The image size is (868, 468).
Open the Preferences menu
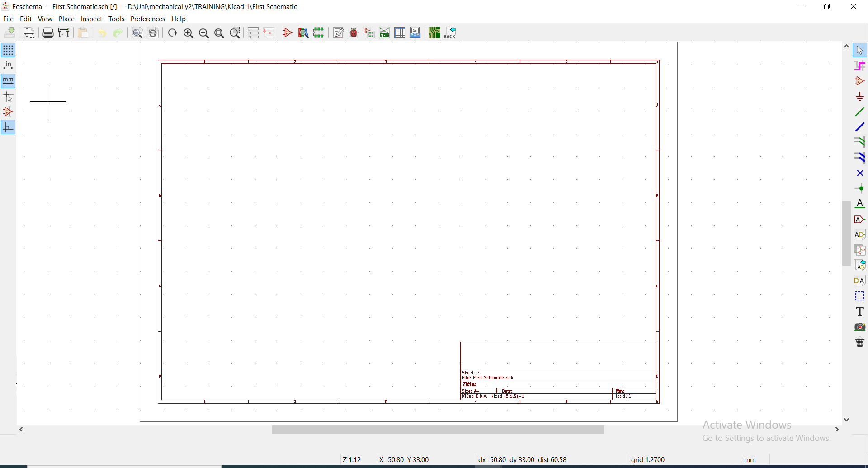(148, 19)
